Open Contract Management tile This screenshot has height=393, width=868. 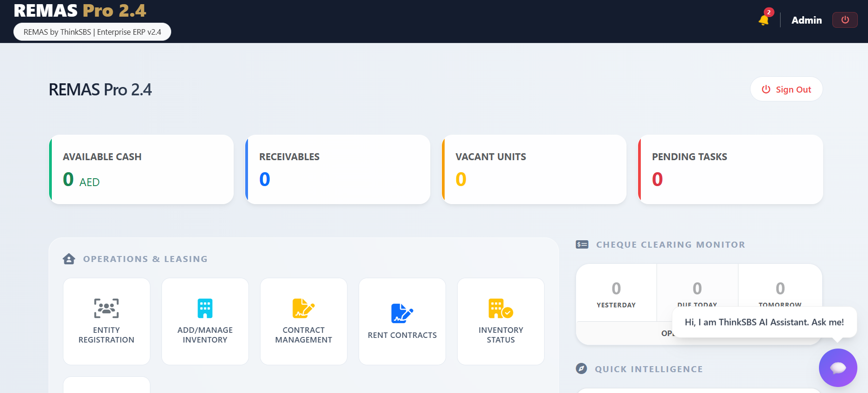coord(304,321)
